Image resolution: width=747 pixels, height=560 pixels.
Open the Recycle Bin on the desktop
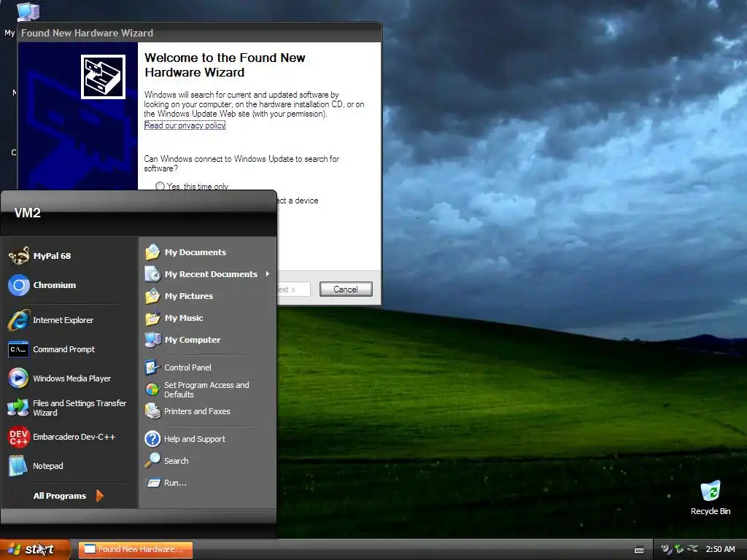tap(711, 497)
